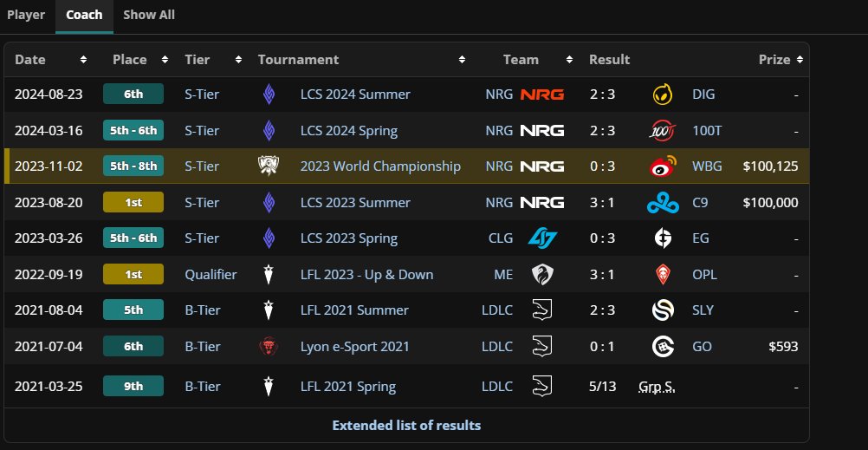This screenshot has height=450, width=868.
Task: Open the 2023 World Championship link
Action: tap(380, 166)
